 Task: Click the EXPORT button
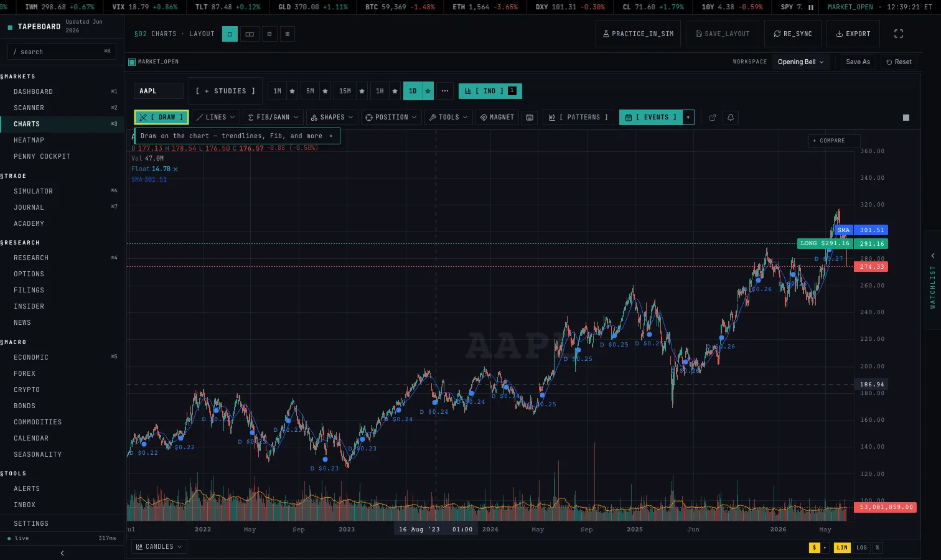tap(853, 34)
